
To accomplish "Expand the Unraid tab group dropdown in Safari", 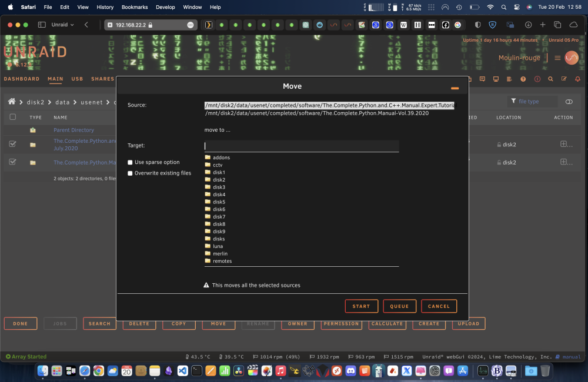I will [62, 25].
